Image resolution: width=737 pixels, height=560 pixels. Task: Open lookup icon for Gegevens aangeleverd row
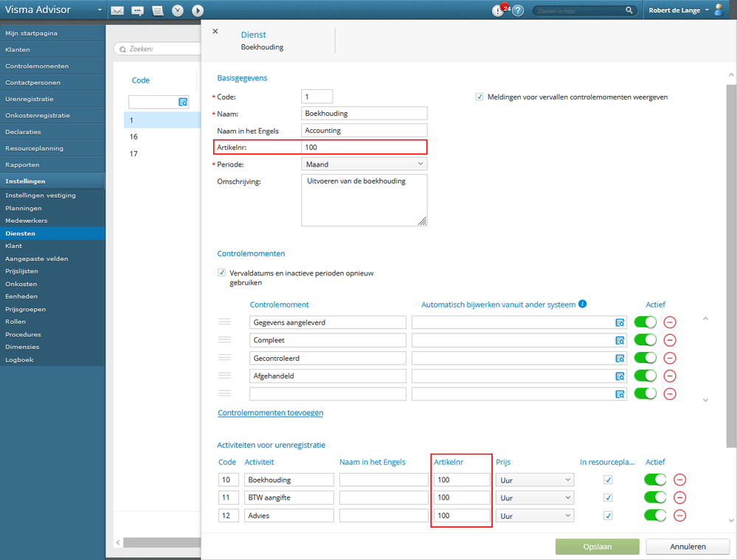click(620, 322)
